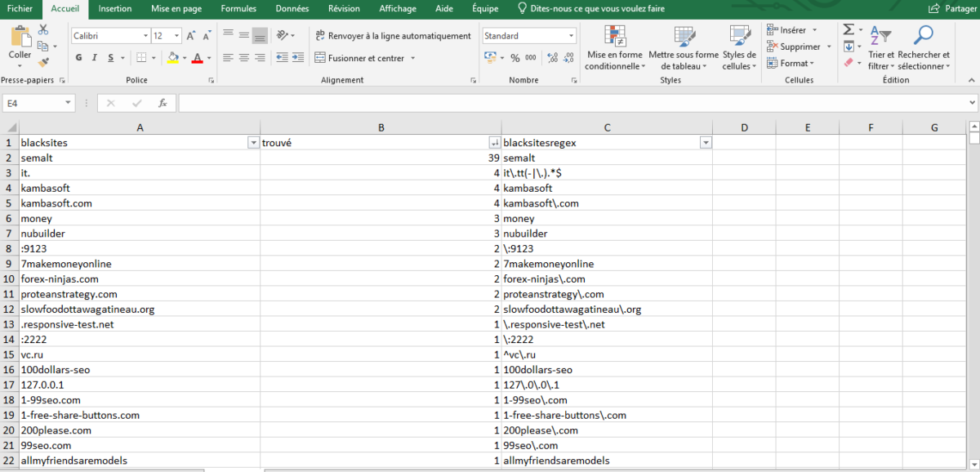Click the AutoSum sigma icon
980x472 pixels.
pyautogui.click(x=849, y=29)
